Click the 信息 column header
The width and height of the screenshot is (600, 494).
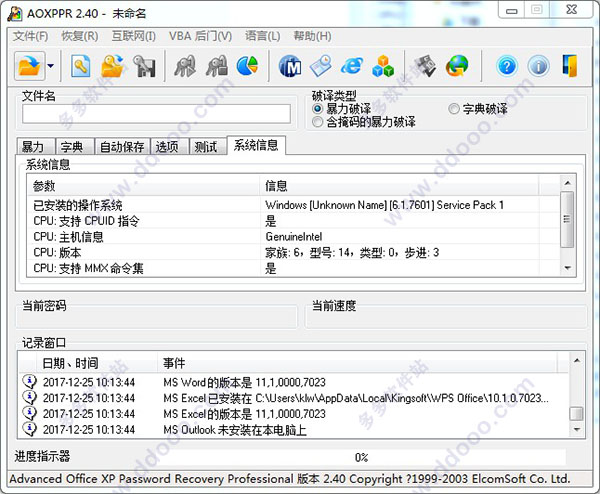(399, 186)
